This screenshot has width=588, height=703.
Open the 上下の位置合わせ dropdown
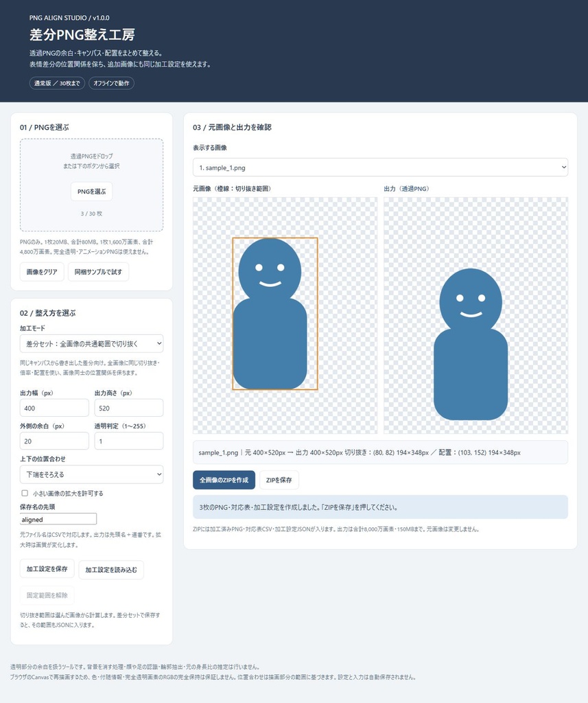click(x=91, y=474)
